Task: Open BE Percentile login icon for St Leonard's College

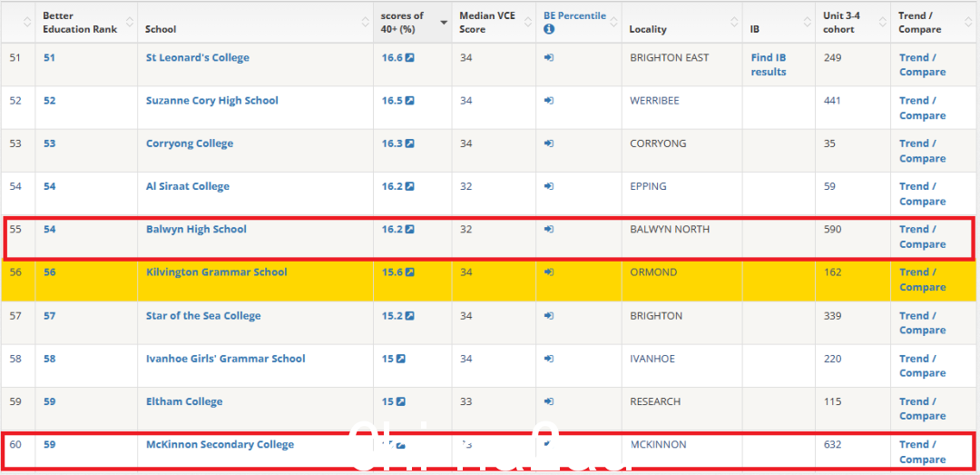Action: 549,57
